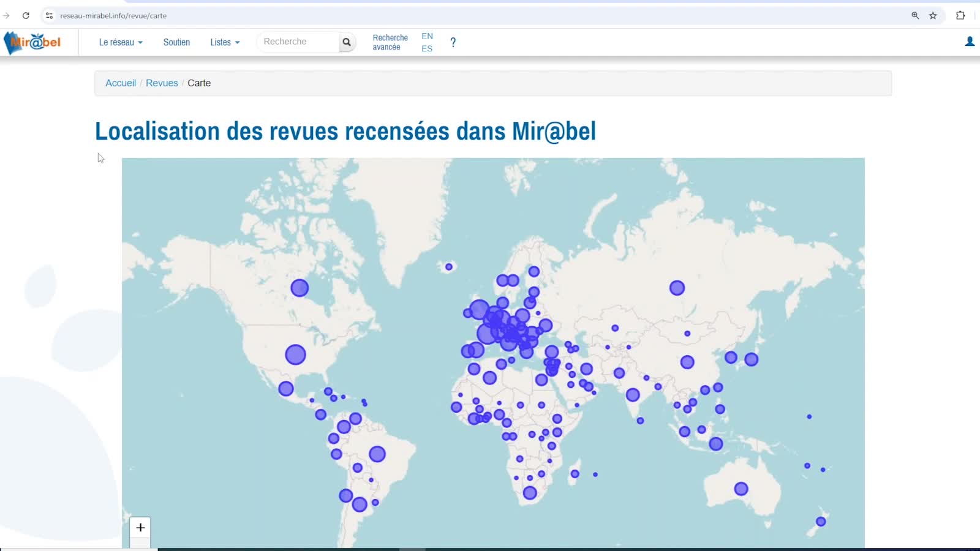The image size is (980, 551).
Task: Click the browser address bar URL
Action: (113, 15)
